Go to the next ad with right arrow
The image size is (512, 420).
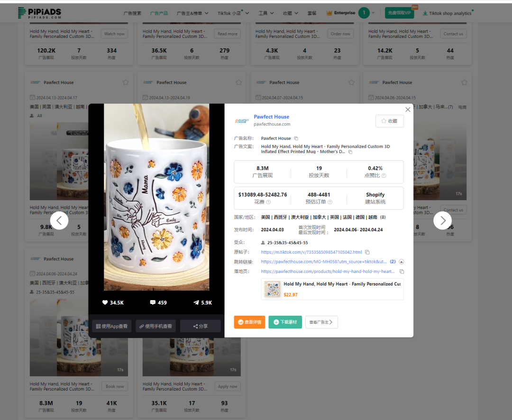(x=442, y=220)
